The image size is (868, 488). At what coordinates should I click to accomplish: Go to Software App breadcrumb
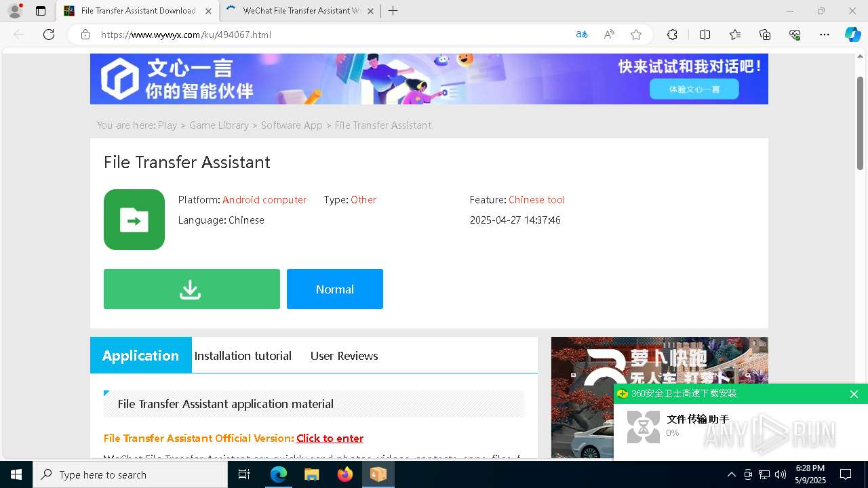292,125
